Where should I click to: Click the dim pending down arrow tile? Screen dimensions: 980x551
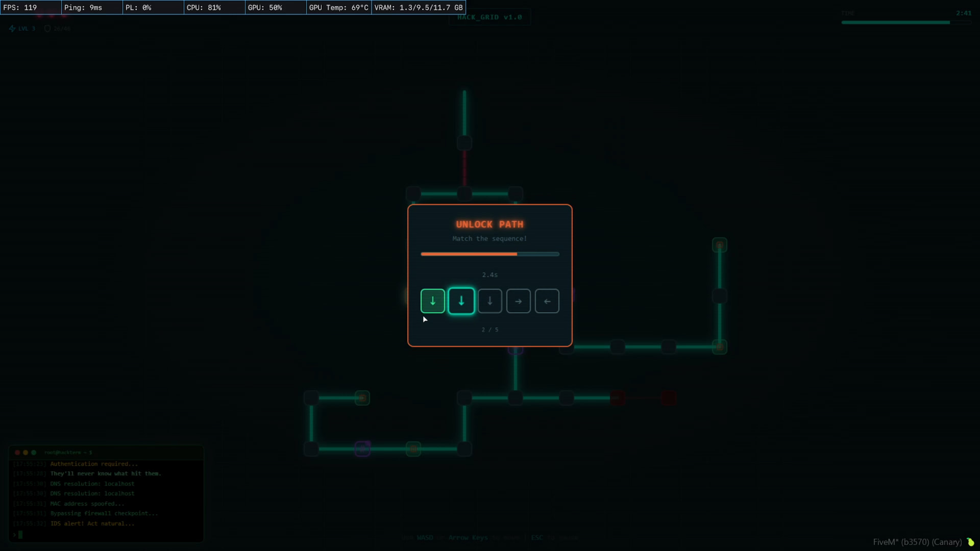489,301
